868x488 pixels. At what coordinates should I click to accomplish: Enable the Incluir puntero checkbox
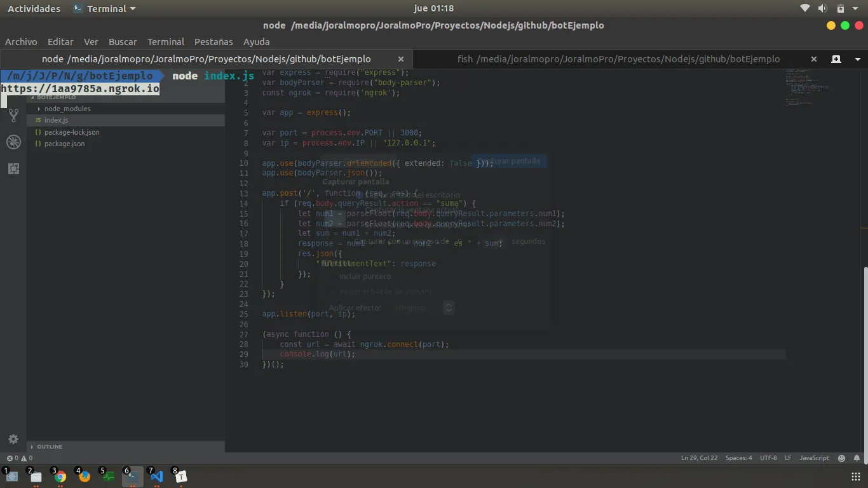click(333, 276)
